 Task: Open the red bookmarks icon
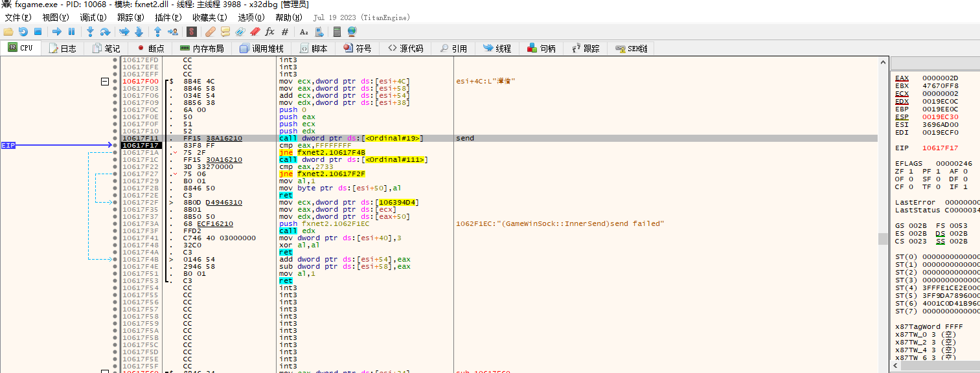tap(255, 31)
